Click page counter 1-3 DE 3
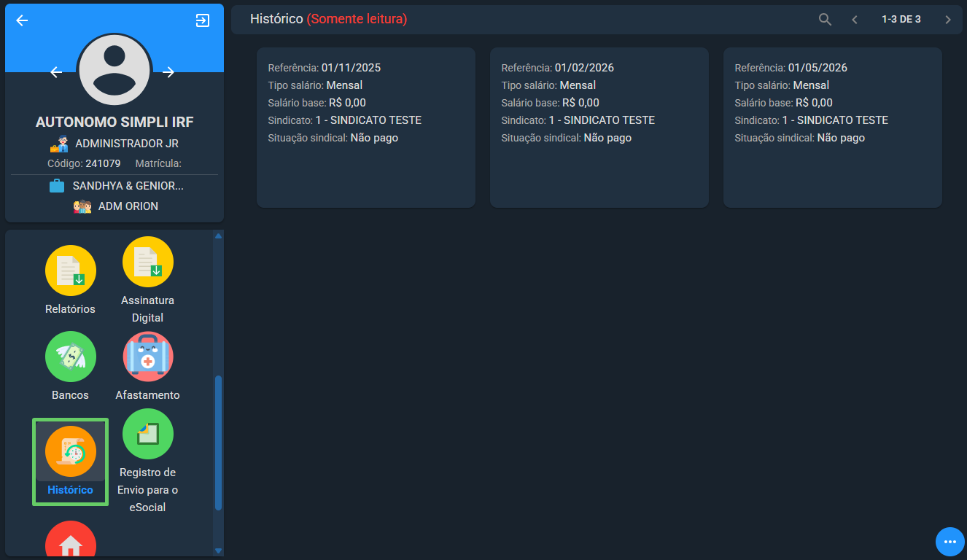The image size is (967, 560). point(901,20)
